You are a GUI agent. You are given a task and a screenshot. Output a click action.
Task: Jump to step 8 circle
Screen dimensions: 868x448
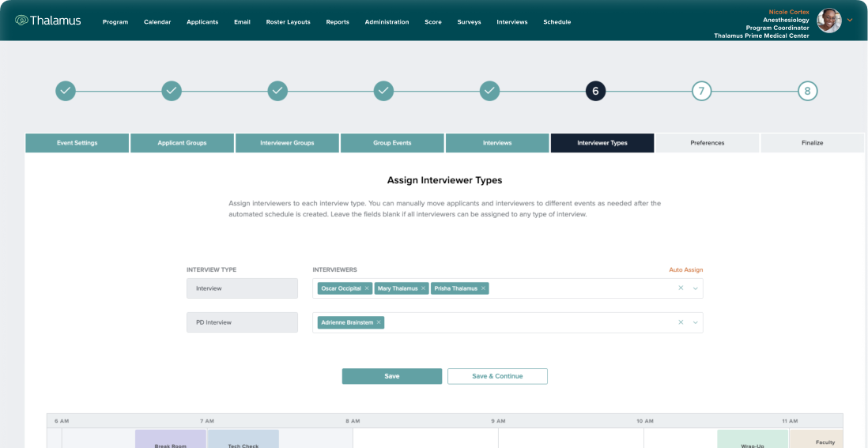pyautogui.click(x=807, y=91)
